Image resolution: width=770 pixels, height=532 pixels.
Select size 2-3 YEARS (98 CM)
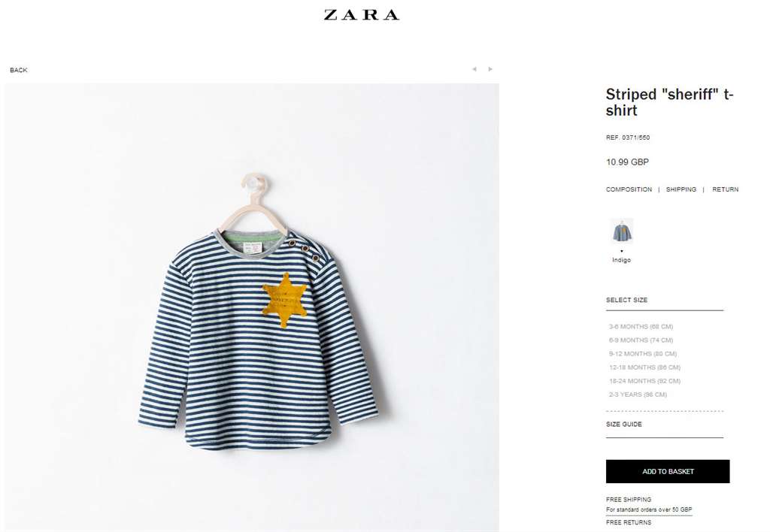click(638, 394)
